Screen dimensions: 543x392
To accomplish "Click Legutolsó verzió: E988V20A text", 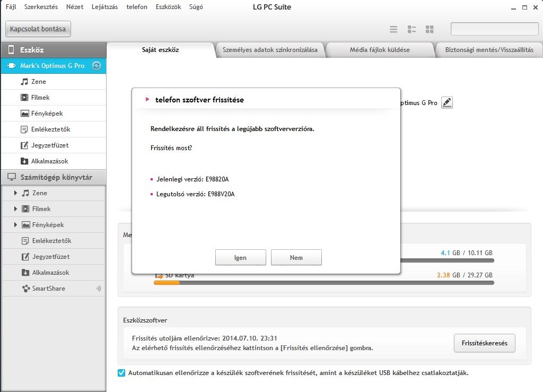I will [x=195, y=194].
